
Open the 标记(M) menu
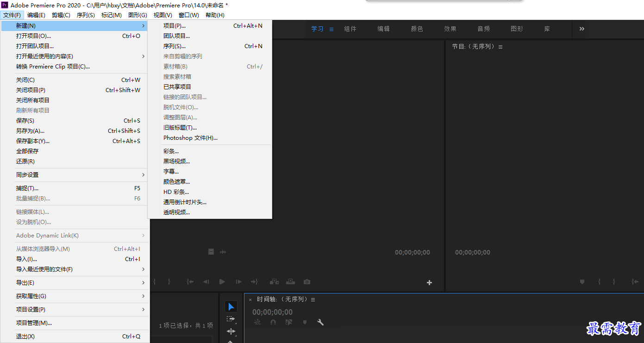click(112, 15)
